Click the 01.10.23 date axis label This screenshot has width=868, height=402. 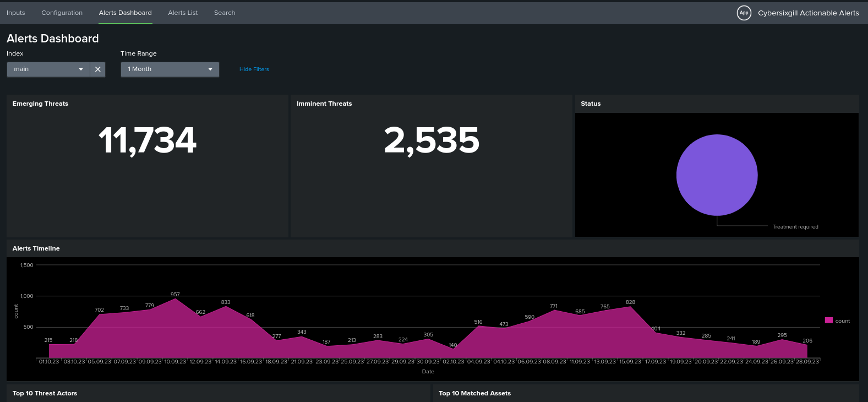pyautogui.click(x=49, y=362)
